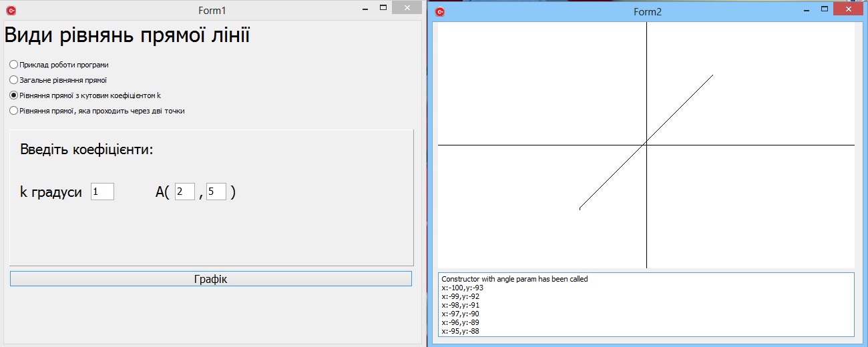
Task: Click the 'x:-97,y:-90' log line
Action: coord(461,314)
